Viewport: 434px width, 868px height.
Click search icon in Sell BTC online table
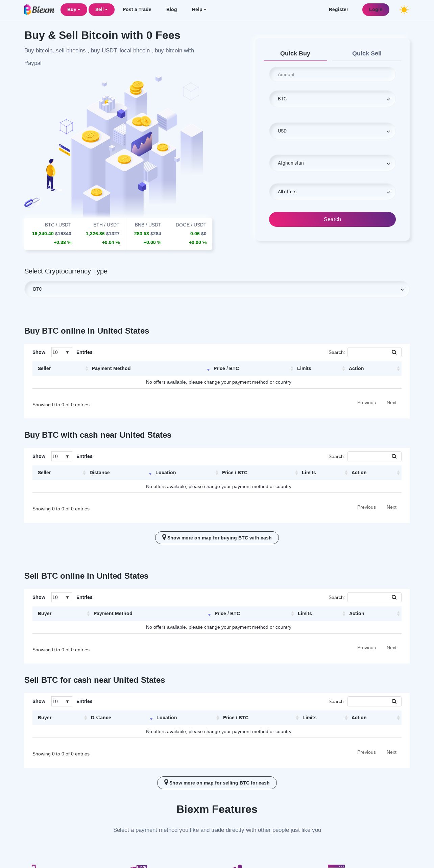pyautogui.click(x=394, y=597)
